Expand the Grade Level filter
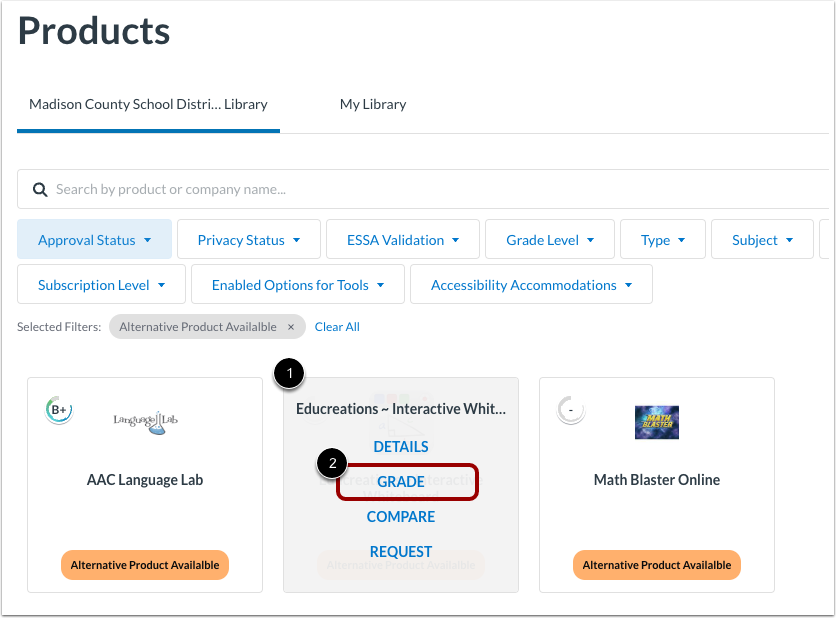 [x=550, y=239]
